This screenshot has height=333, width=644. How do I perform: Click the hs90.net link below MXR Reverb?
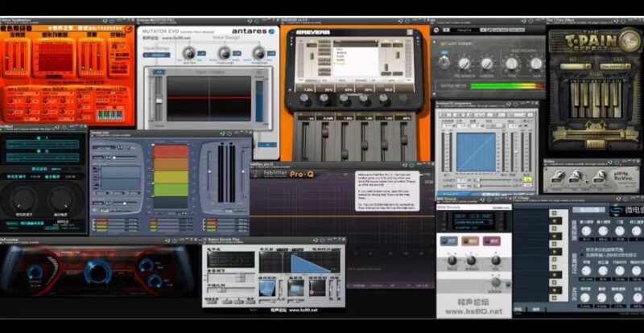[473, 310]
